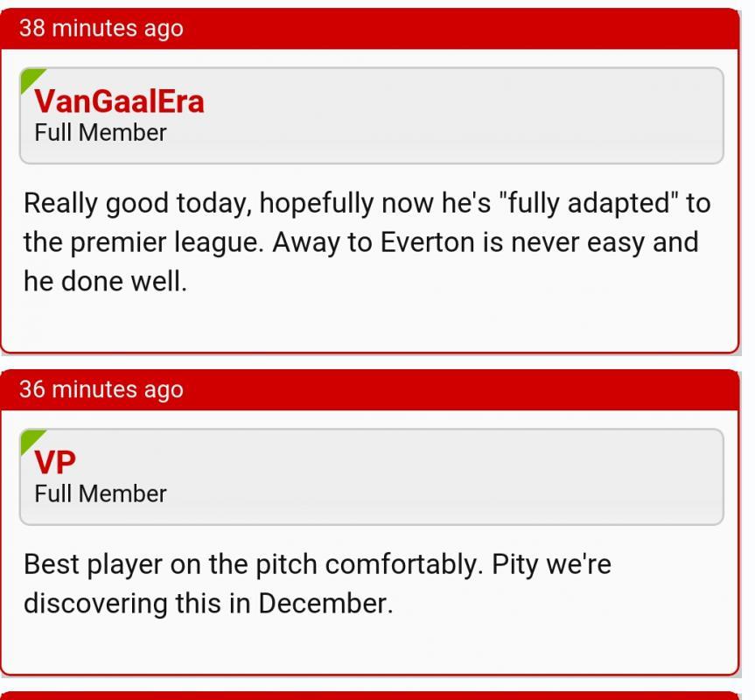The image size is (755, 700).
Task: Open VanGaalEra's user profile
Action: 119,101
